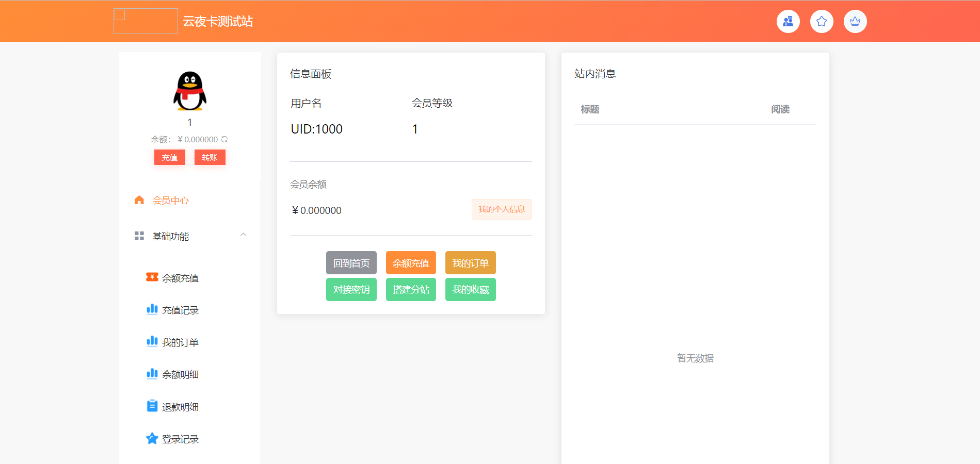Click the chart icon beside 余额明细

coord(152,374)
